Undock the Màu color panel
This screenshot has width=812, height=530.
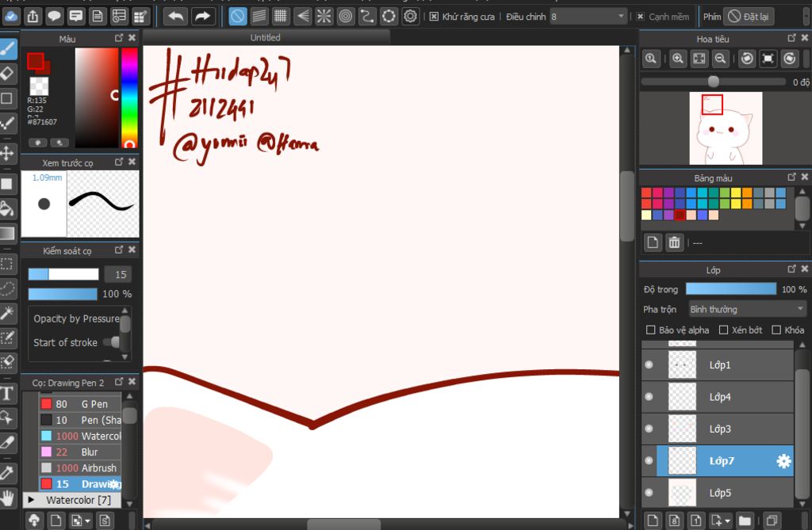click(x=119, y=38)
